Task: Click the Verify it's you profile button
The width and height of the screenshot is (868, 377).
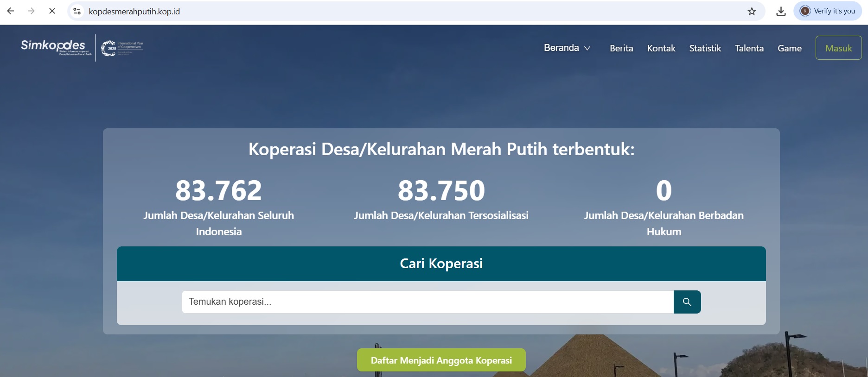Action: click(x=828, y=11)
